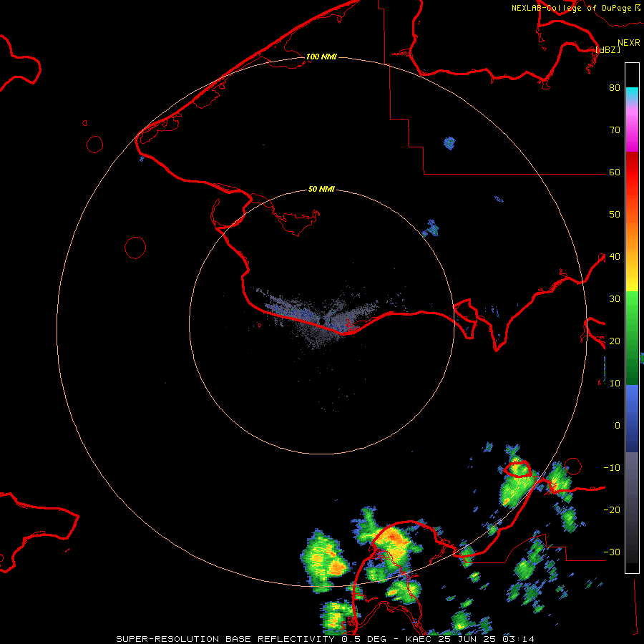Click the 80 value on the dBZ scale
This screenshot has width=644, height=644.
click(x=615, y=87)
